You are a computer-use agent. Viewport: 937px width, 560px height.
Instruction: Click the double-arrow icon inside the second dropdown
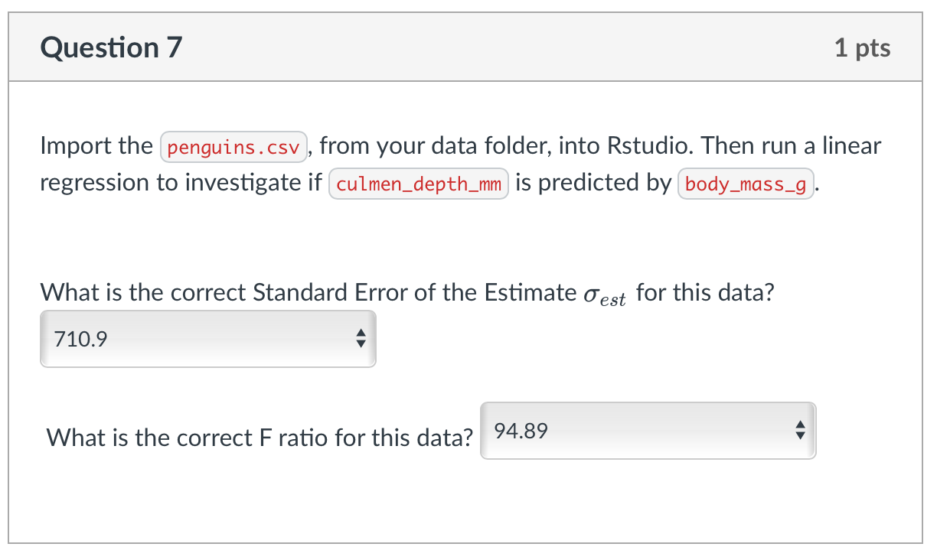pos(801,431)
